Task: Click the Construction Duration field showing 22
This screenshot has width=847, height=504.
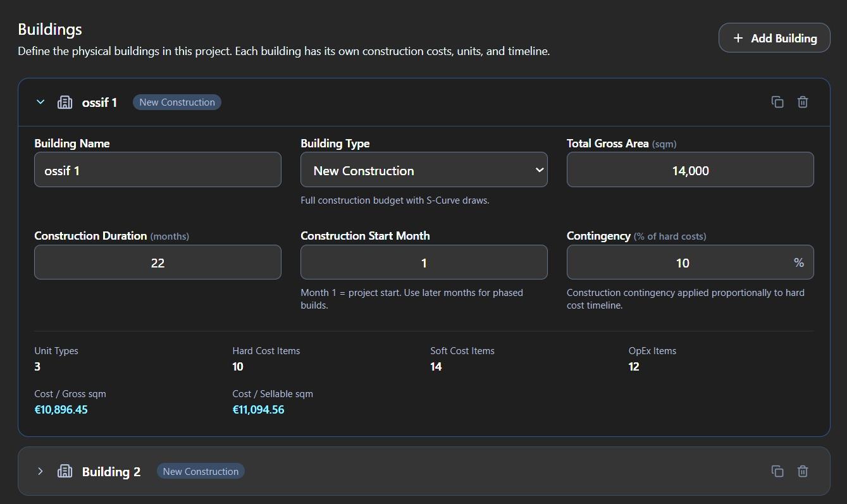Action: click(158, 262)
